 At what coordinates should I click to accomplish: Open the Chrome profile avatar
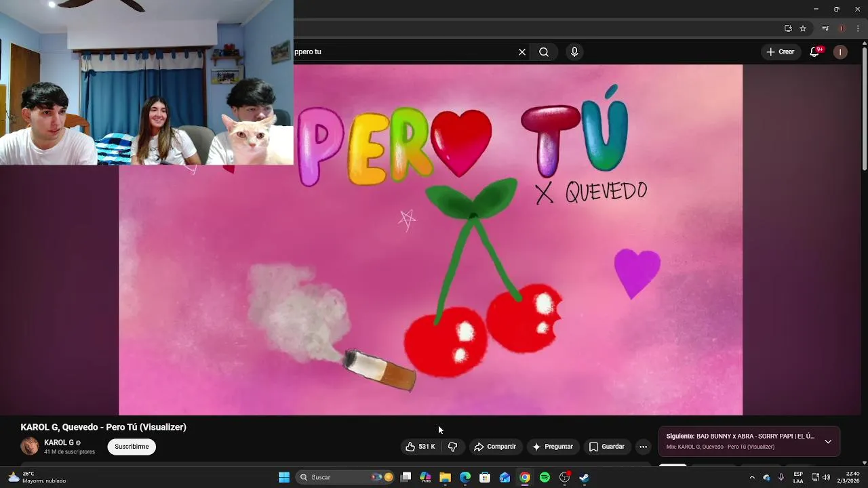(x=842, y=28)
